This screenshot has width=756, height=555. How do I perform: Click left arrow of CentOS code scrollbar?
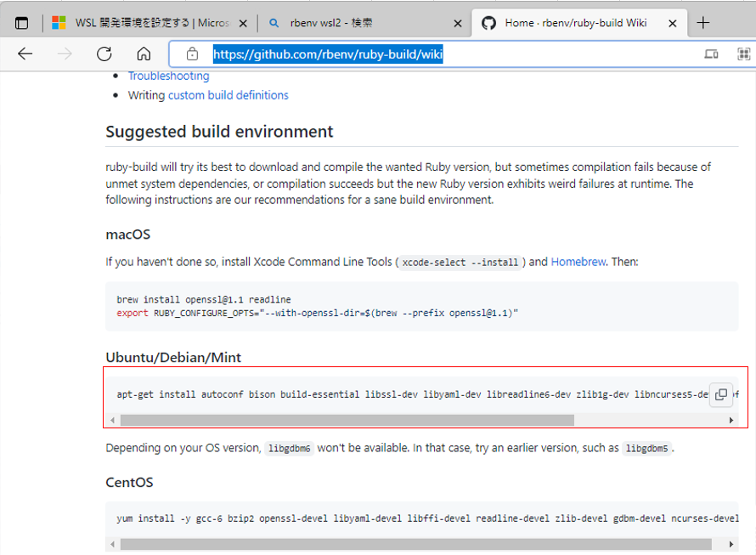(112, 545)
